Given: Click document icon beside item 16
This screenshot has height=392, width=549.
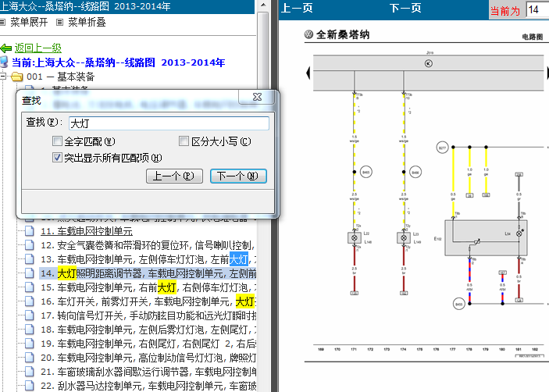Looking at the screenshot, I should (x=30, y=301).
